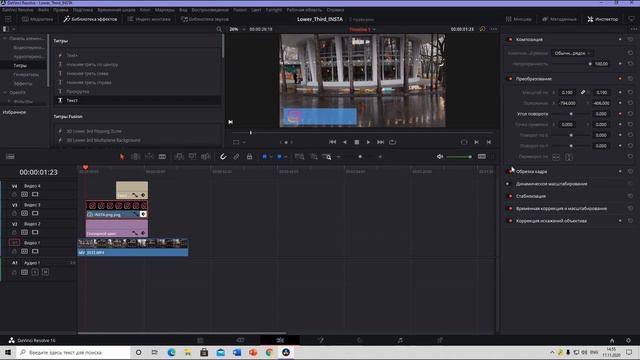
Task: Go to last frame playback button
Action: coord(380,142)
